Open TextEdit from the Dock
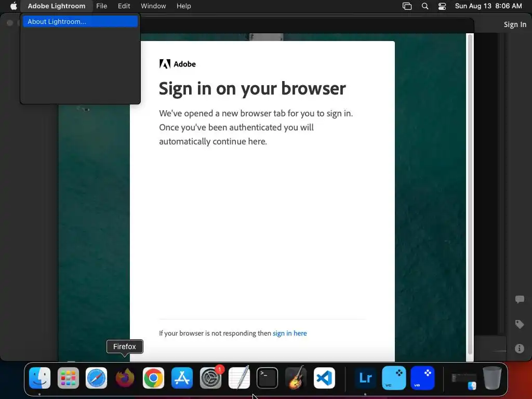Image resolution: width=532 pixels, height=399 pixels. (239, 378)
